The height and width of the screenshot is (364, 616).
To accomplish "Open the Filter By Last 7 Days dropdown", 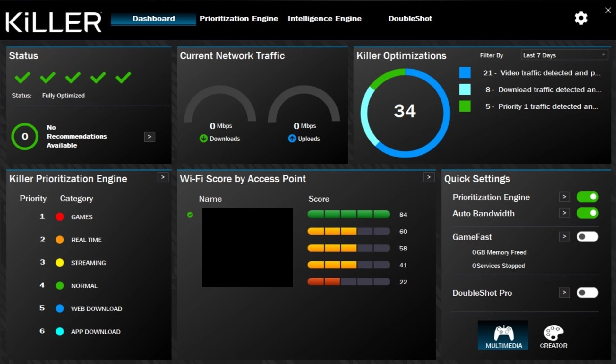I will click(x=564, y=55).
